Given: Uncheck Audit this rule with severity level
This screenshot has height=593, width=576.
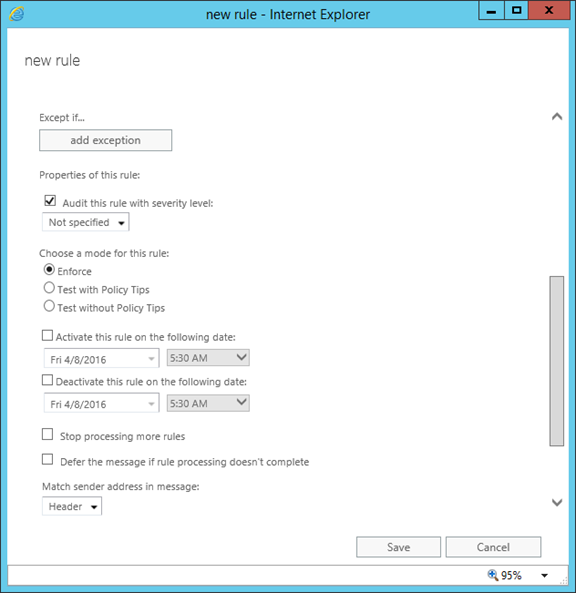Looking at the screenshot, I should tap(50, 201).
